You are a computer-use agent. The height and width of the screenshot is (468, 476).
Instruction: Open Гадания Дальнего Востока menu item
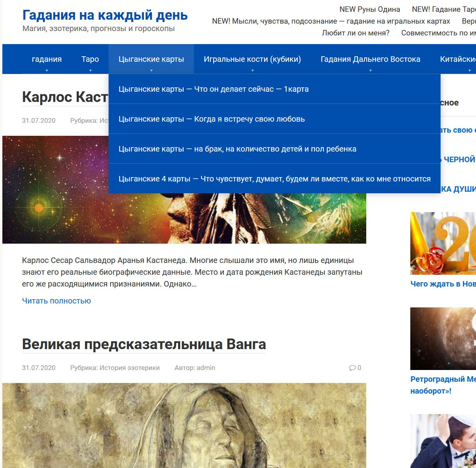point(371,59)
